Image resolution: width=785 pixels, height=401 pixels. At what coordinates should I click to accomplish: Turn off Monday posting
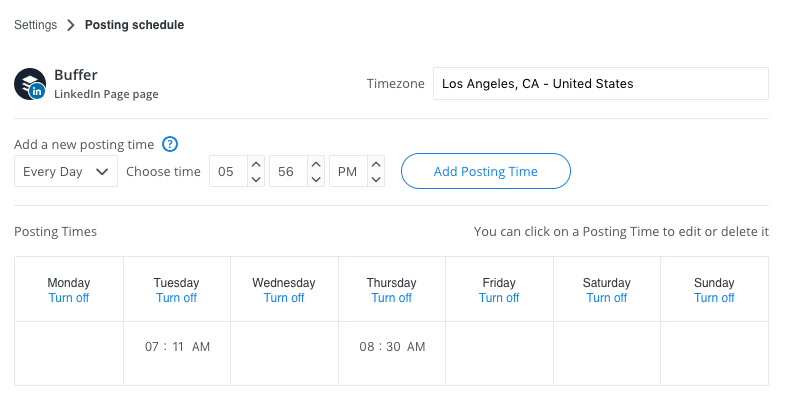tap(69, 298)
